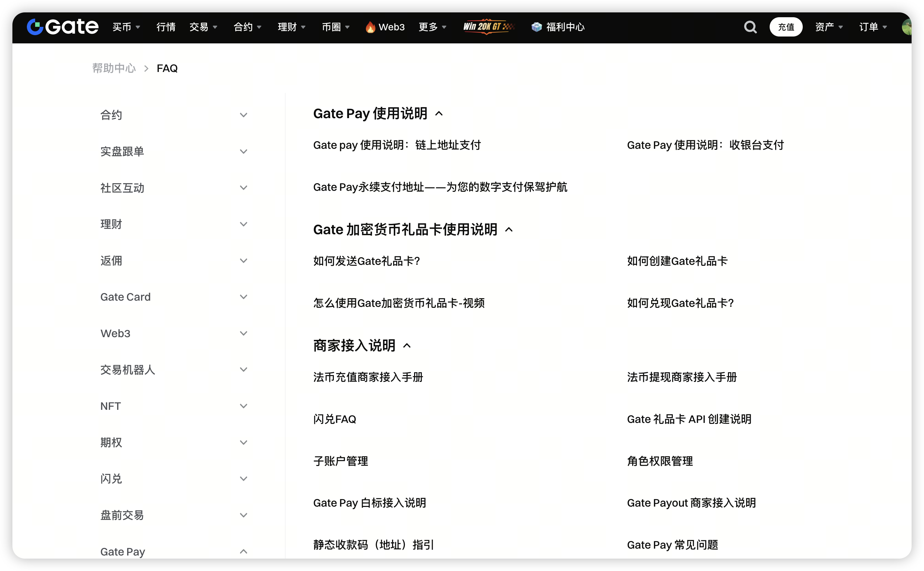Click the Web3 flame icon
The image size is (924, 571).
point(370,27)
